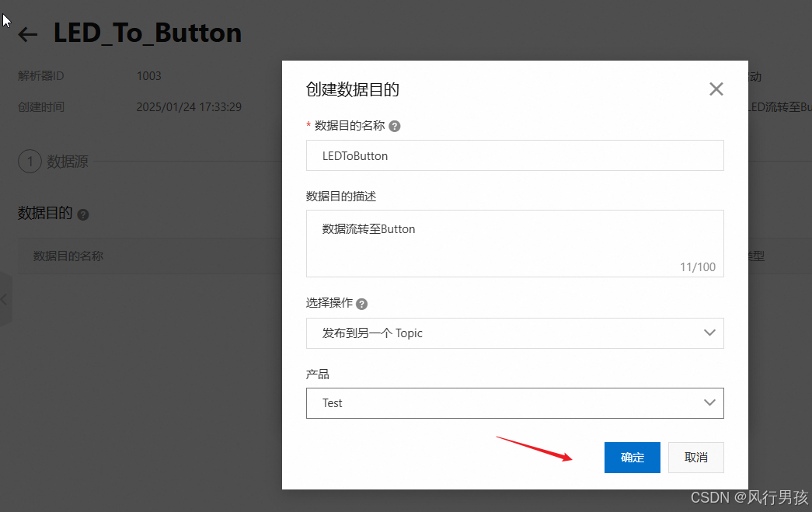The width and height of the screenshot is (812, 512).
Task: Open help icon next to 数据目的名称
Action: (x=395, y=127)
